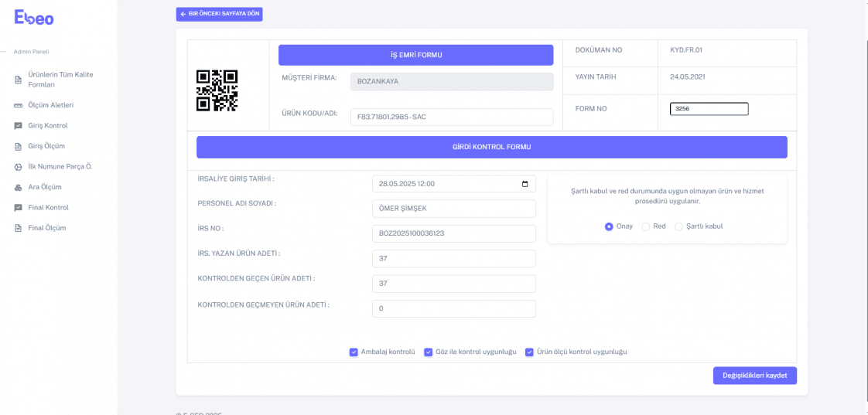Click the Kontrolden Geçmeyen Ürün Adeti field
Viewport: 868px width, 415px height.
point(454,309)
